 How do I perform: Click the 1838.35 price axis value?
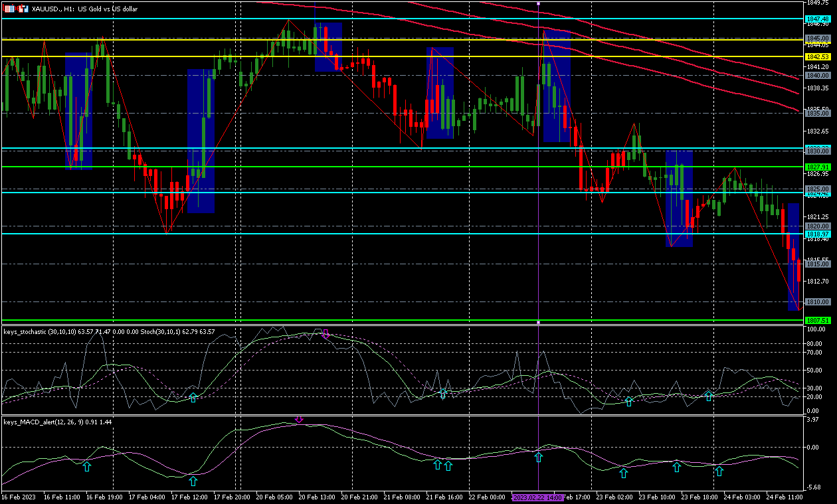coord(818,88)
